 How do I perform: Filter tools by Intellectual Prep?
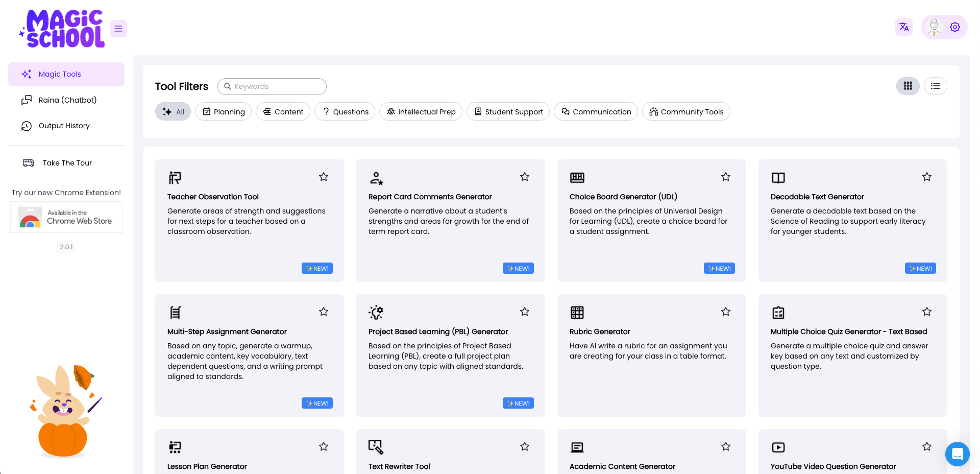click(x=421, y=112)
